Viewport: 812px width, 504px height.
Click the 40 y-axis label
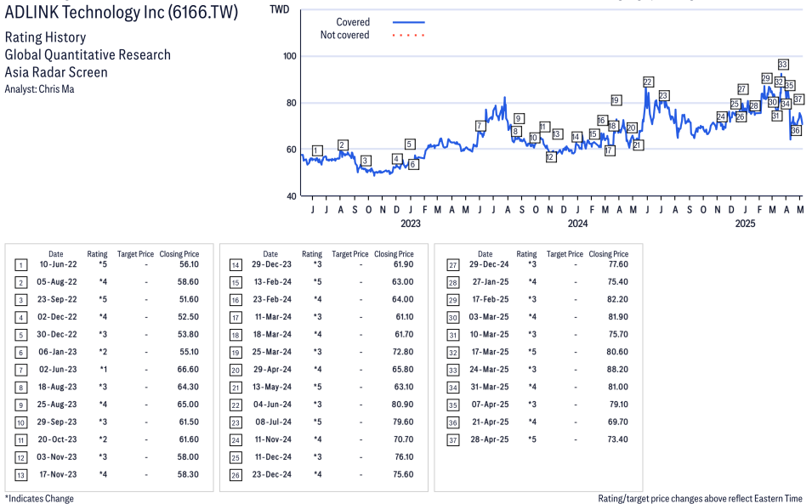[x=291, y=196]
